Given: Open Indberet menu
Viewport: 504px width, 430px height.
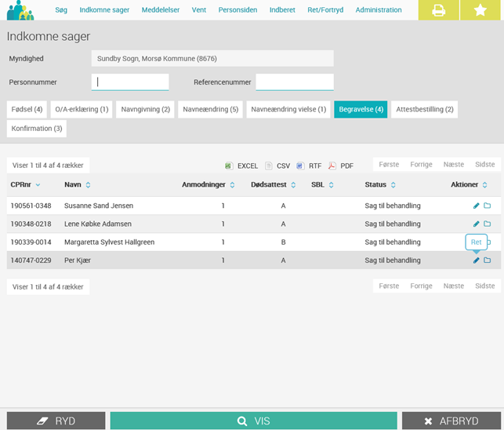Looking at the screenshot, I should point(282,10).
